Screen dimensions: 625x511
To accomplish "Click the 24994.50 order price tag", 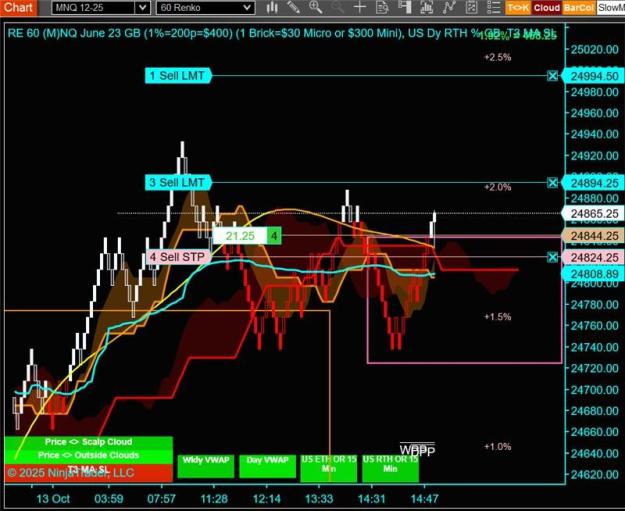I will (593, 76).
